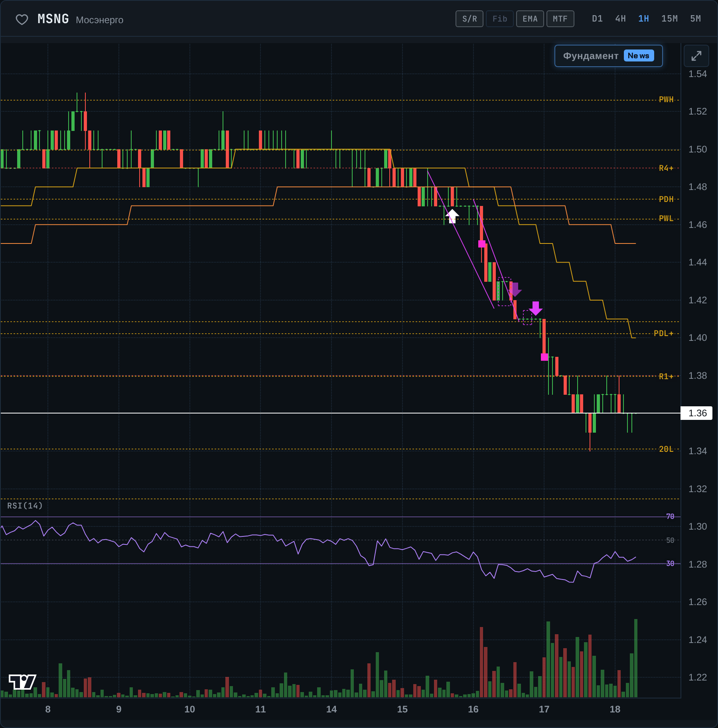Click the Мосэнерго company name
718x728 pixels.
pyautogui.click(x=100, y=20)
